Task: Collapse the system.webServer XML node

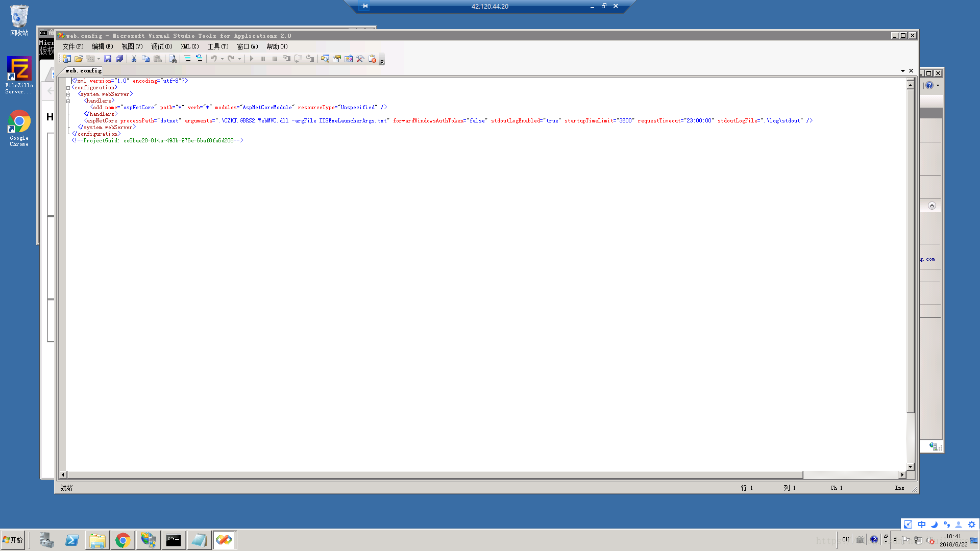Action: pyautogui.click(x=68, y=94)
